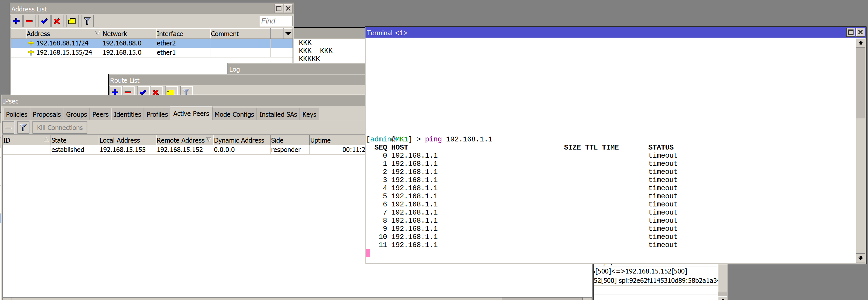Open the Keys tab in IPsec
The image size is (868, 300).
(309, 114)
